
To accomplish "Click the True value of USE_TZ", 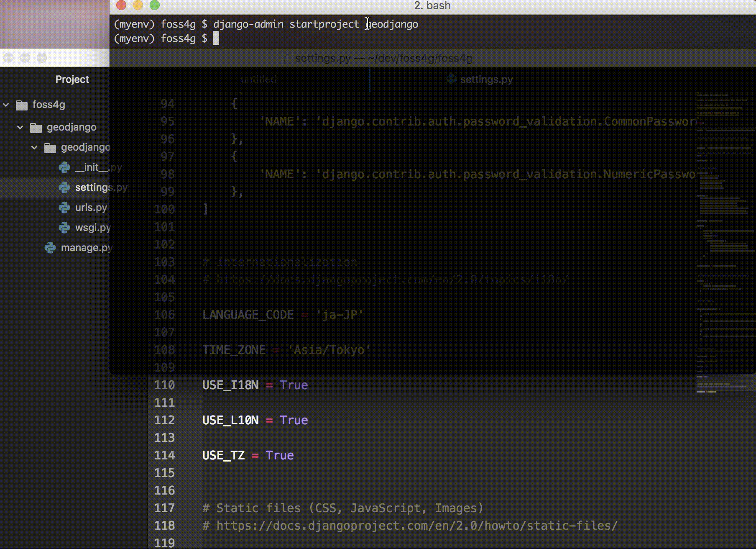I will tap(280, 455).
